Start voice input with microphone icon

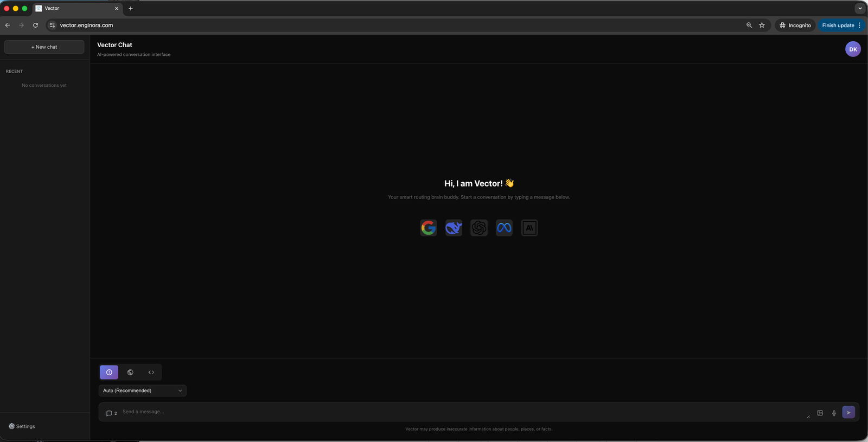point(834,413)
